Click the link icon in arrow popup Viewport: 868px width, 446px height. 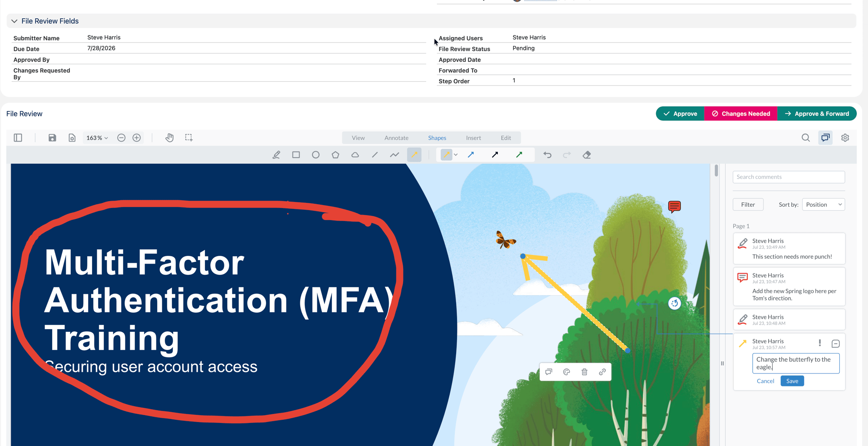pos(602,372)
